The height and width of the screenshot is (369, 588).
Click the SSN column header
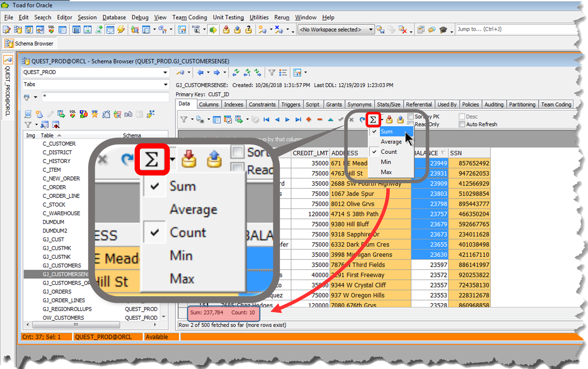coord(469,153)
